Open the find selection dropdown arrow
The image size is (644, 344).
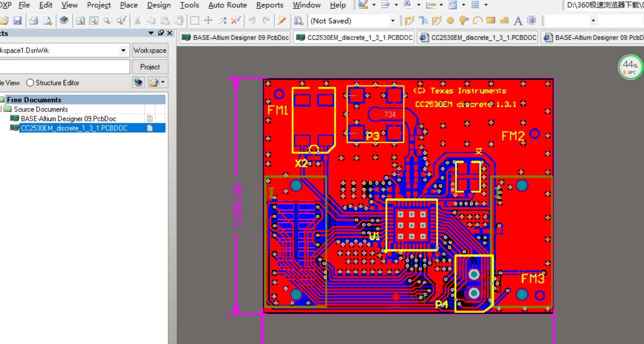click(418, 5)
